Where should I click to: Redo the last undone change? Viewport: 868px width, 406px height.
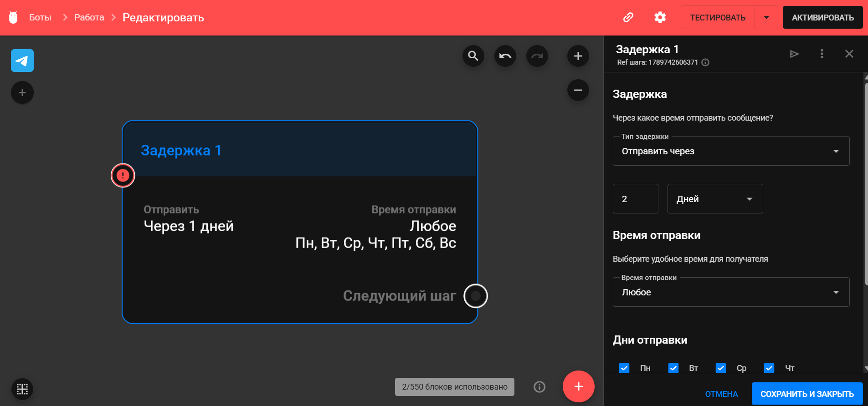coord(537,56)
